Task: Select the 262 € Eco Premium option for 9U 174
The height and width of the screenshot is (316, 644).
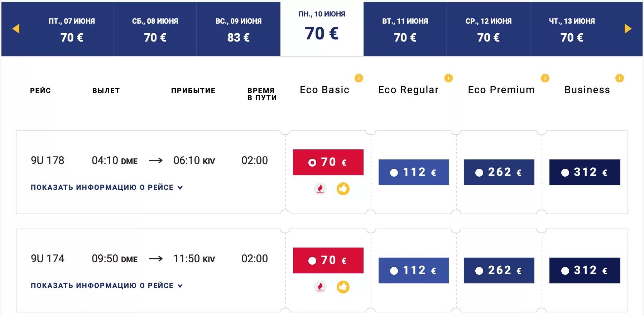Action: coord(499,270)
